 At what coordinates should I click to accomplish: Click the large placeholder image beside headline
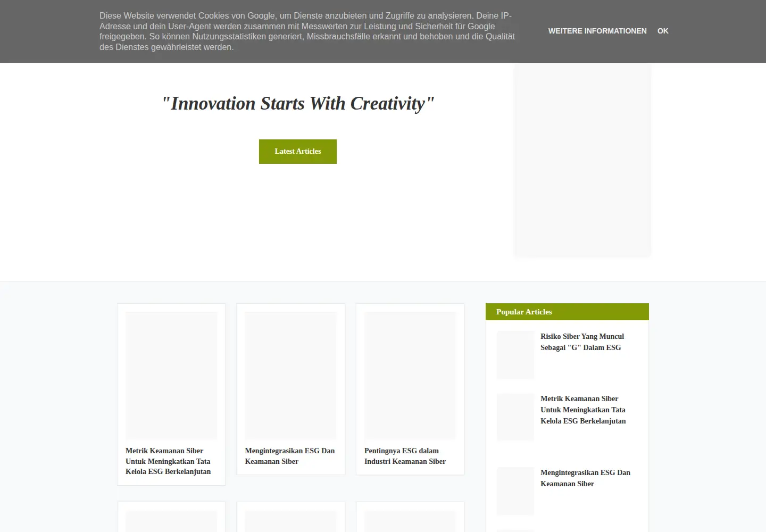coord(582,160)
